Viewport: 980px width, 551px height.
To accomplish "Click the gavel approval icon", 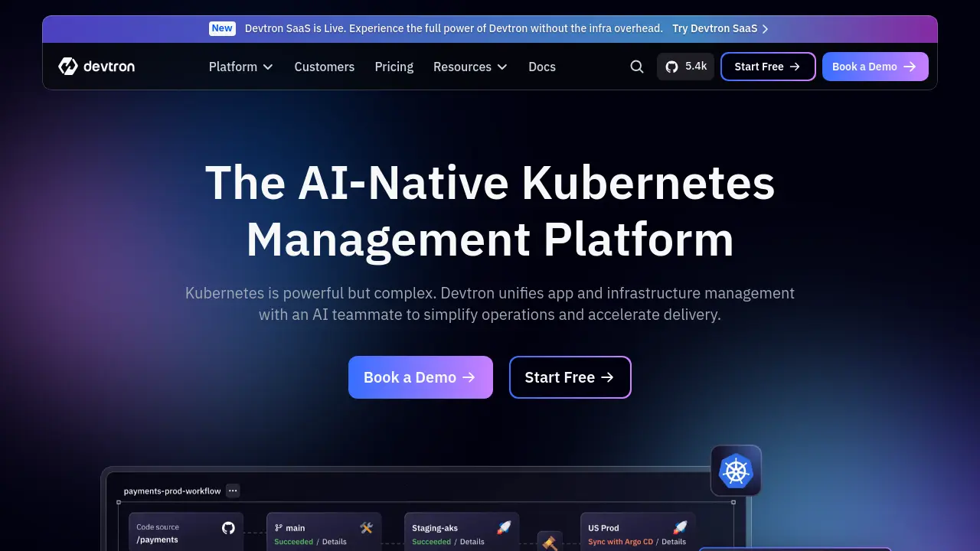I will coord(550,542).
